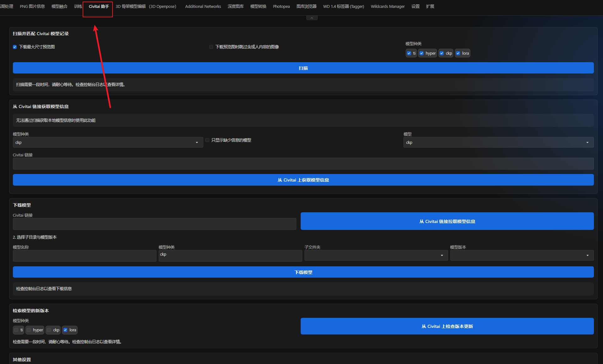Click the model name text field
Image resolution: width=603 pixels, height=364 pixels.
tap(85, 256)
